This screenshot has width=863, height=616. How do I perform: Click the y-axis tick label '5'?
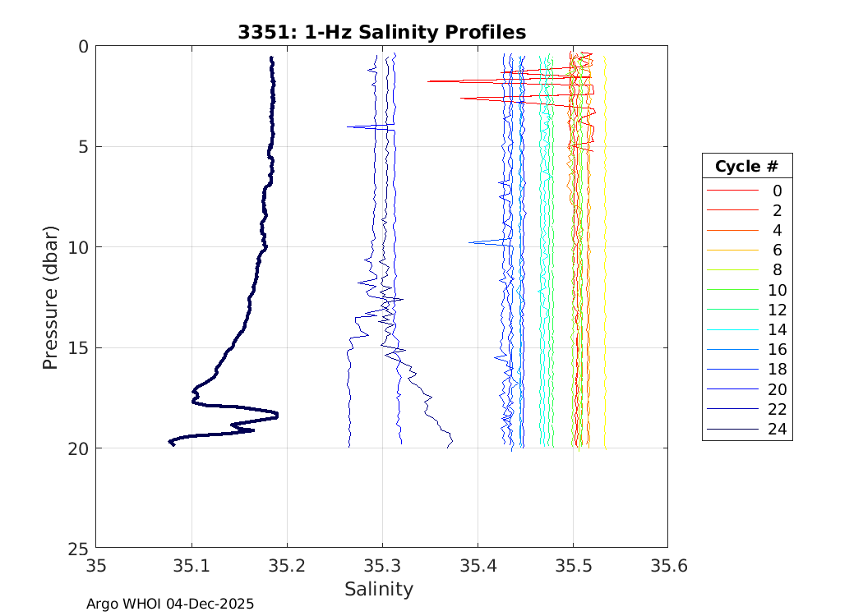[83, 147]
